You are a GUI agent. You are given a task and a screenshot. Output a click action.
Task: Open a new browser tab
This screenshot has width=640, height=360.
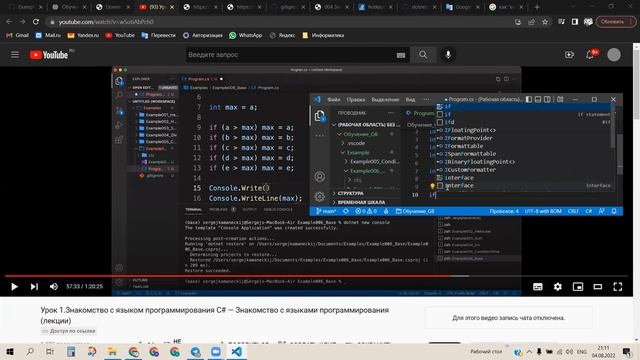pos(537,7)
